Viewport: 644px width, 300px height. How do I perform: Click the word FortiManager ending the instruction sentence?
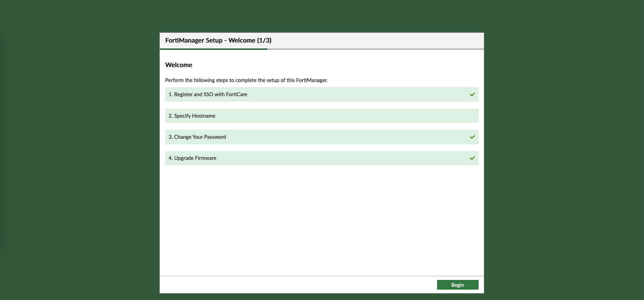[x=311, y=80]
